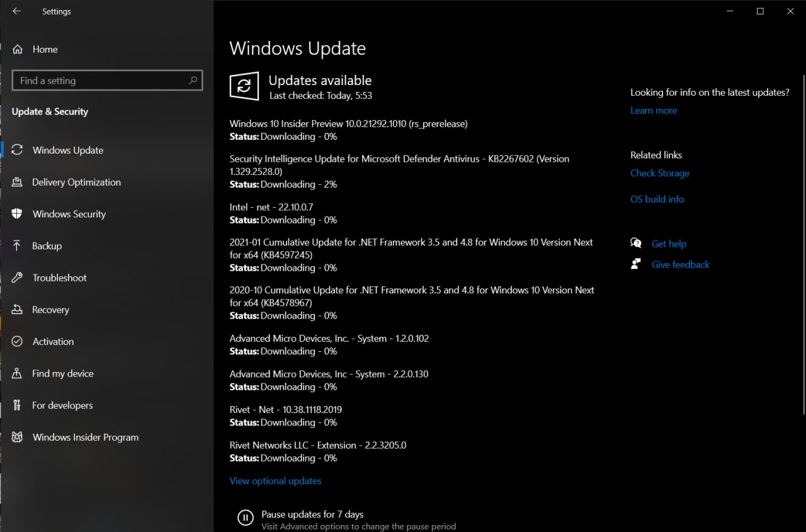
Task: Click Pause updates for 7 days
Action: point(312,514)
